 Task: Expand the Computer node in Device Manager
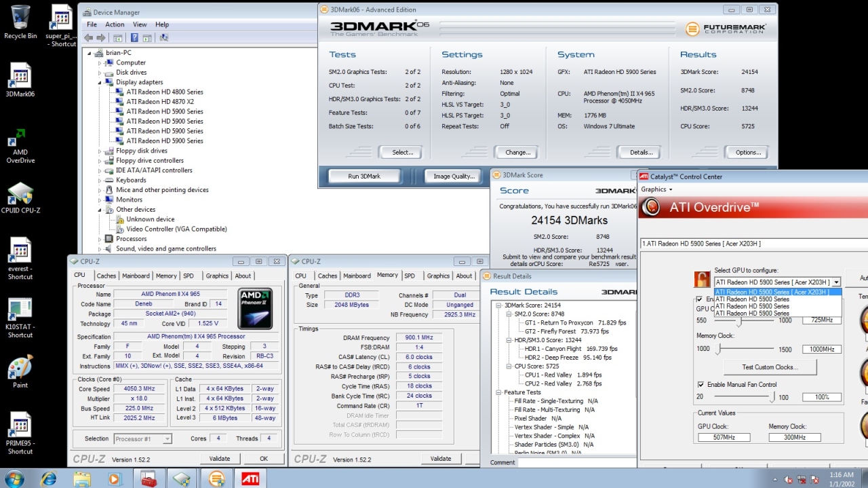pyautogui.click(x=100, y=62)
